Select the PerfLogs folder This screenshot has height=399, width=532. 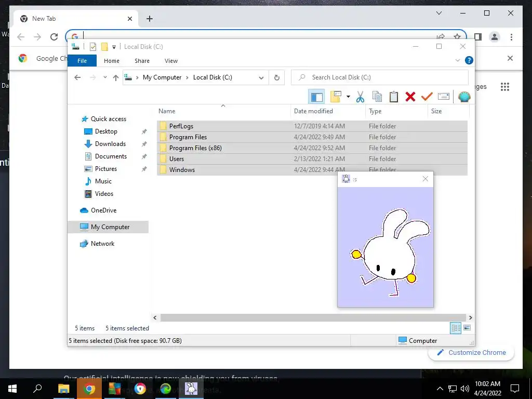tap(312, 126)
